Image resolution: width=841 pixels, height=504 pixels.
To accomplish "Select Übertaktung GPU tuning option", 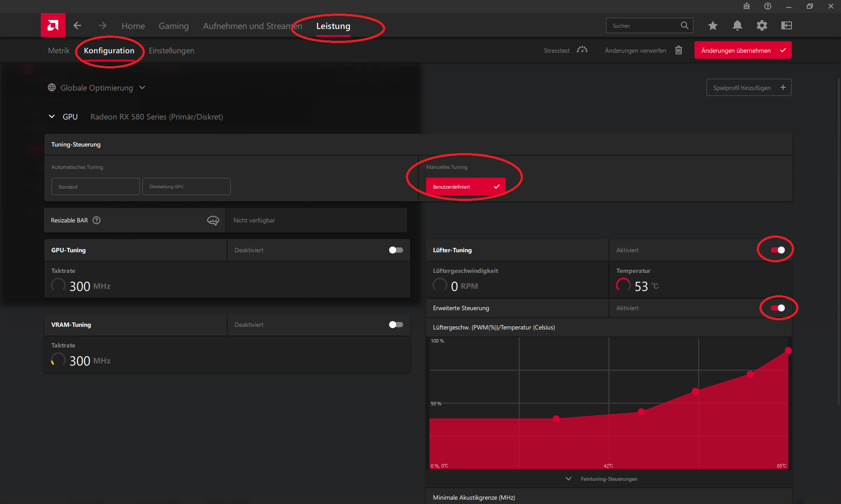I will coord(186,186).
